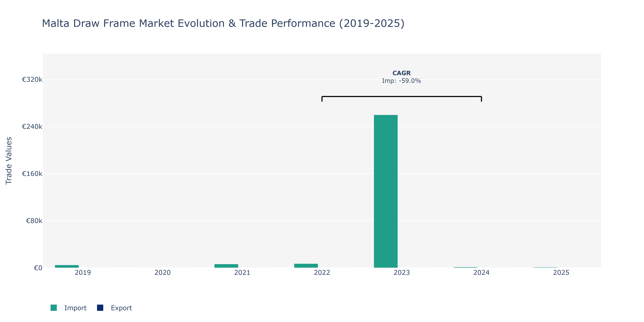Click the 2022 x-axis label
644x322 pixels.
322,272
